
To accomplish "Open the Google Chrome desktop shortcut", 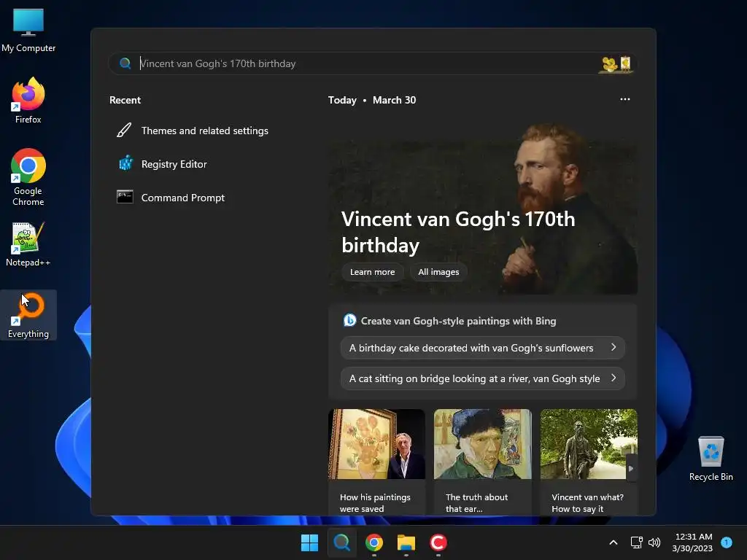I will point(28,177).
